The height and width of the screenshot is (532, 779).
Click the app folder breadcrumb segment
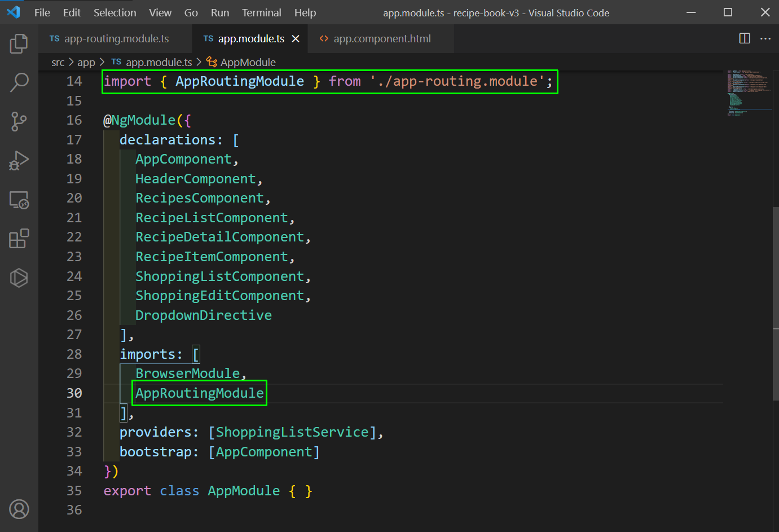pyautogui.click(x=86, y=62)
